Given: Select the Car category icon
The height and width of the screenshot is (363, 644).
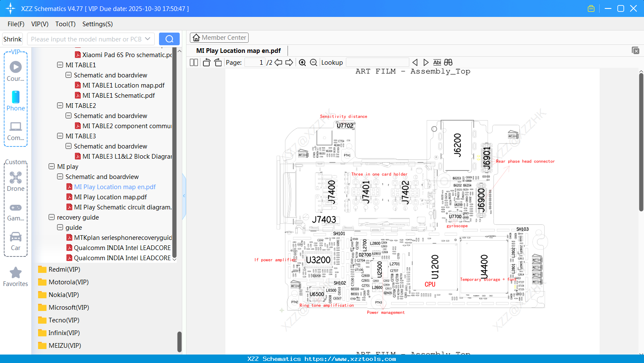Looking at the screenshot, I should pos(15,237).
